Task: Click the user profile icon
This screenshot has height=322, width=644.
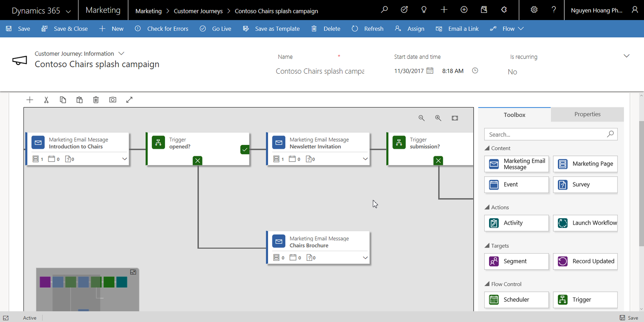Action: point(635,10)
